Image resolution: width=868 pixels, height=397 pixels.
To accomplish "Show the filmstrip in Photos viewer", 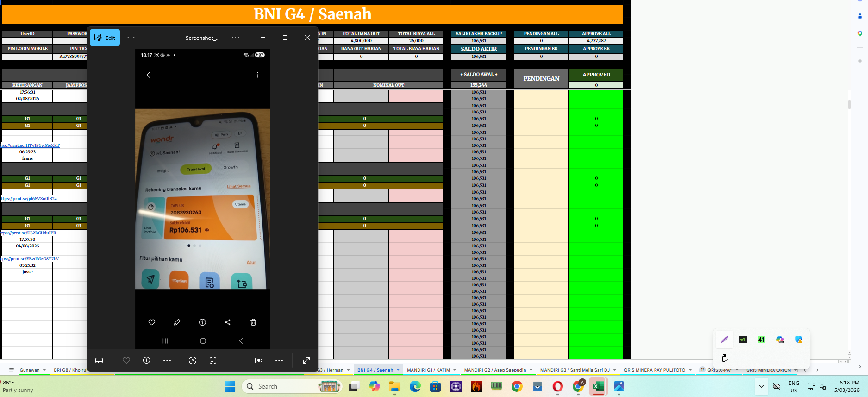I will (x=99, y=360).
